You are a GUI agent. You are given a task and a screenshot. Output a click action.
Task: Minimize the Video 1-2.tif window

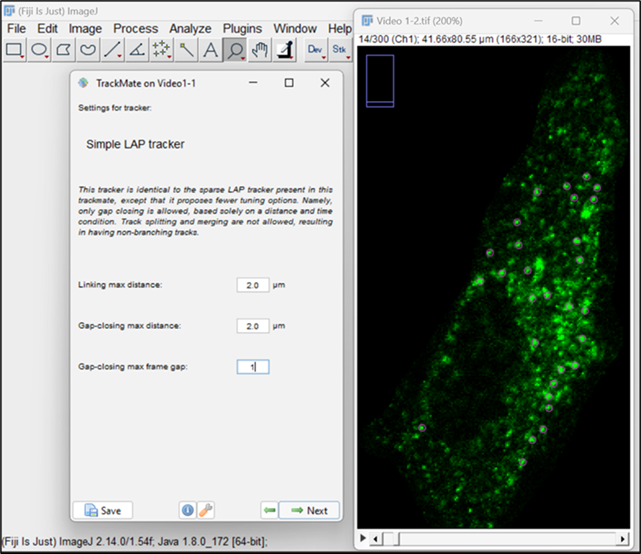coord(538,21)
